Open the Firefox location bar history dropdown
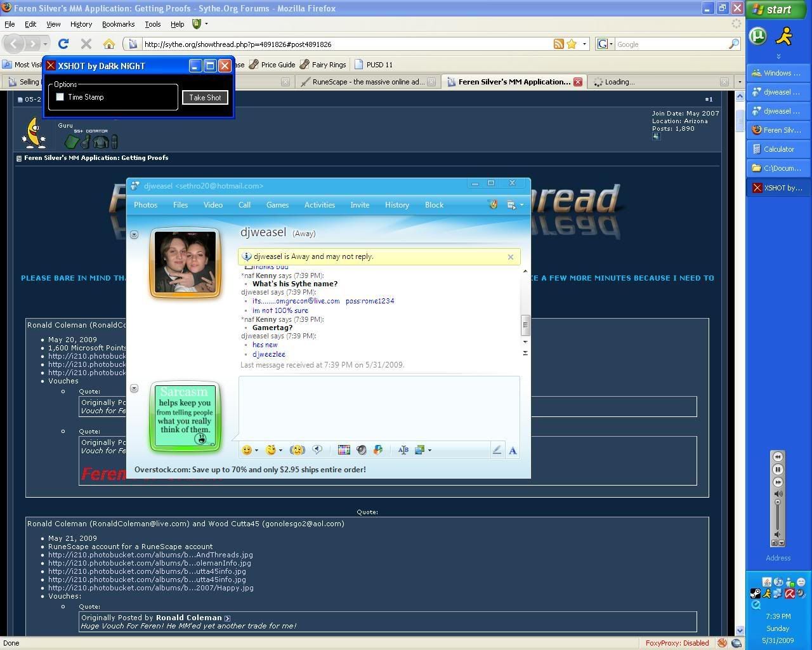This screenshot has height=650, width=812. [584, 44]
